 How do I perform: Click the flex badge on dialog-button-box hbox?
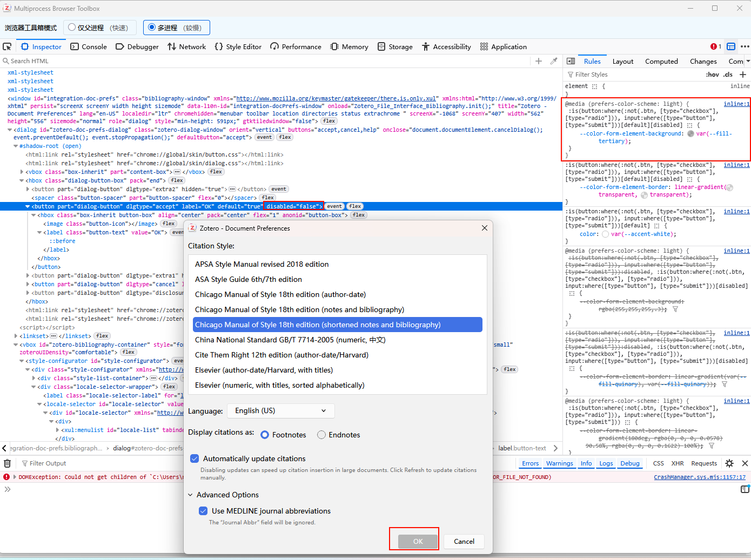[x=177, y=180]
